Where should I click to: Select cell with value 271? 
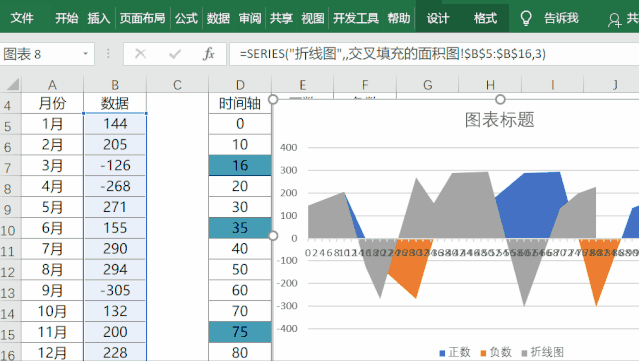coord(115,207)
